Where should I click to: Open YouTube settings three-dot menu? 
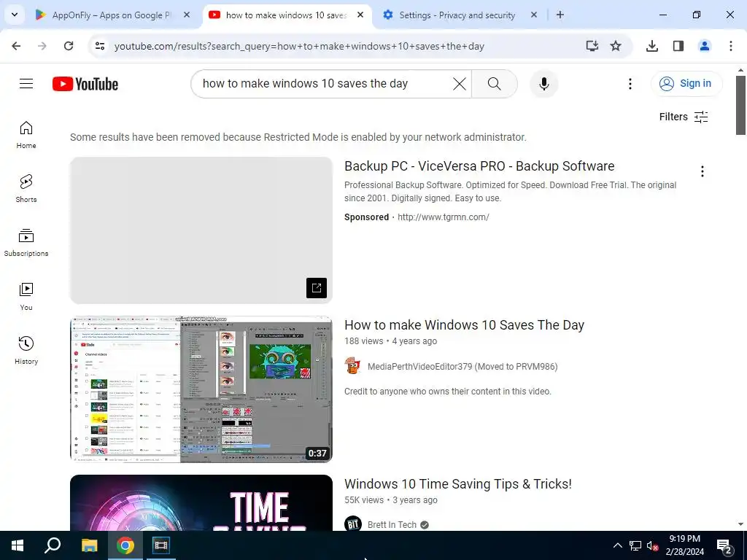pos(630,84)
